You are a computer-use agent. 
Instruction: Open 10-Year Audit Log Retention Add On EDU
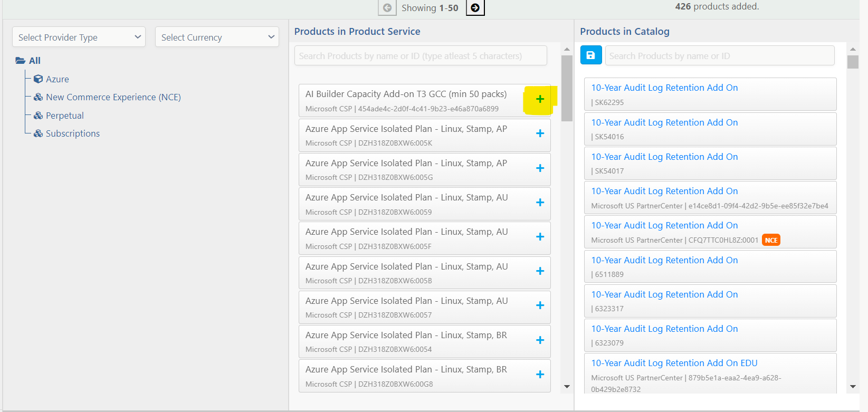(674, 363)
